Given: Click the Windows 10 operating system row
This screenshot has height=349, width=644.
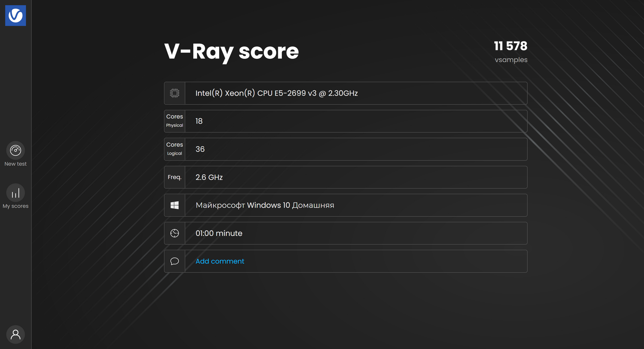Looking at the screenshot, I should point(265,205).
